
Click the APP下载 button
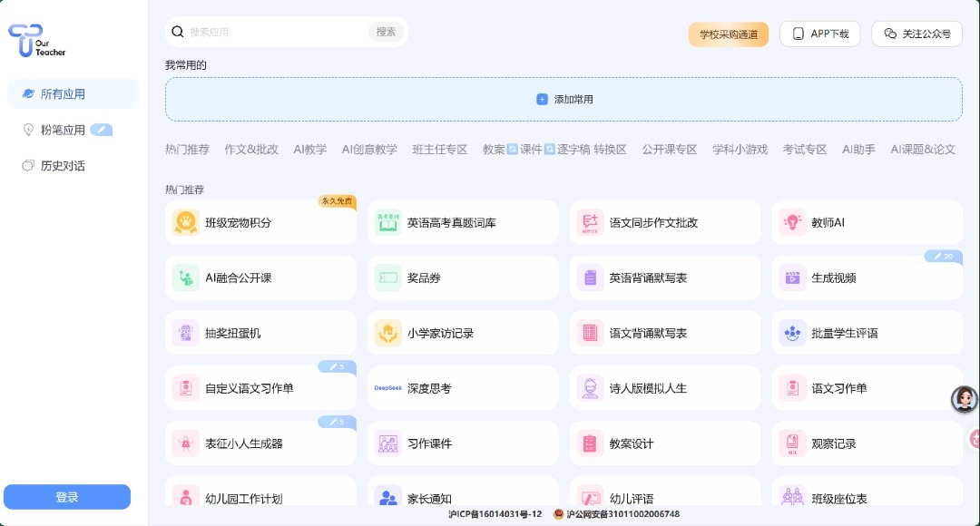click(820, 34)
